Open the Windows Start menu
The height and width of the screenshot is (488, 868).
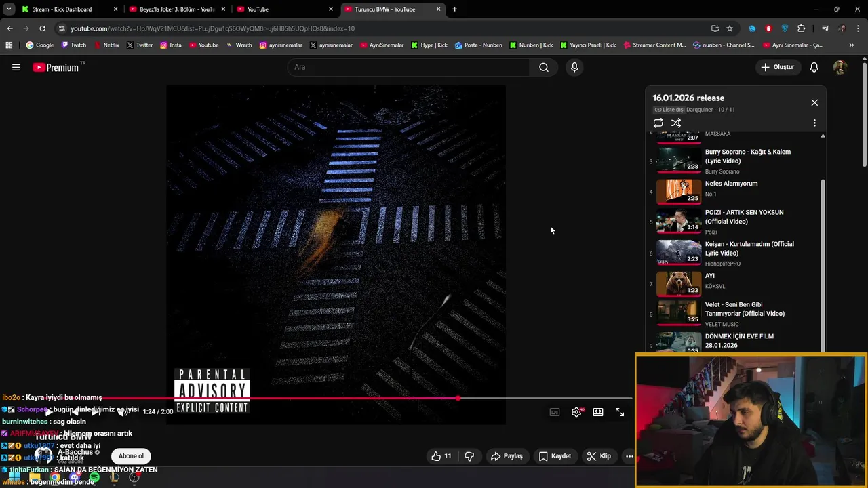14,478
